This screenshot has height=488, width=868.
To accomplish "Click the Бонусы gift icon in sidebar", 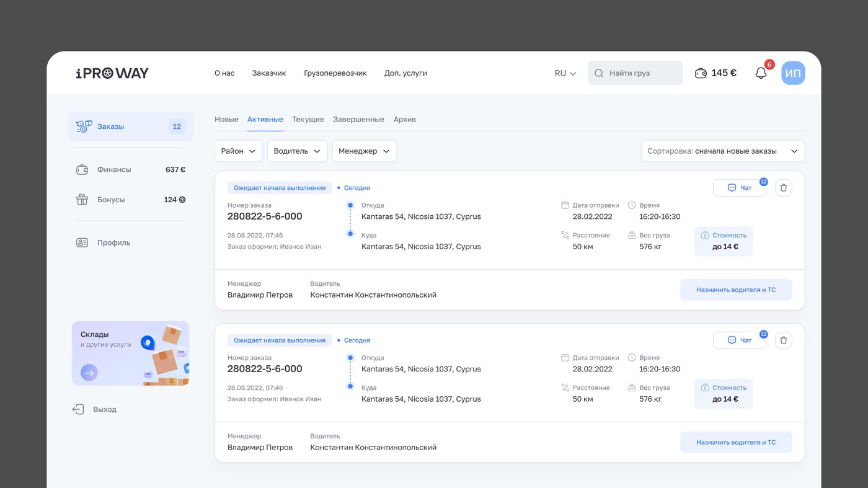I will pos(82,200).
